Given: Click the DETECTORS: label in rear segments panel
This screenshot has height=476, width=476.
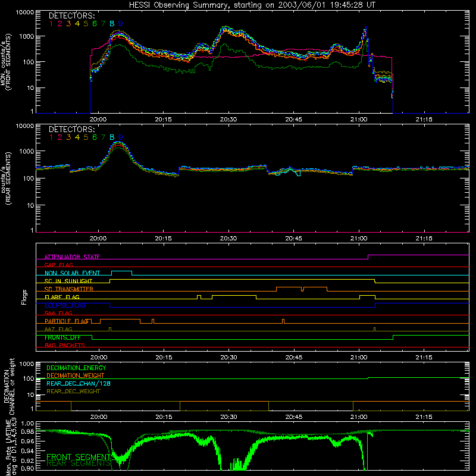Looking at the screenshot, I should [71, 129].
